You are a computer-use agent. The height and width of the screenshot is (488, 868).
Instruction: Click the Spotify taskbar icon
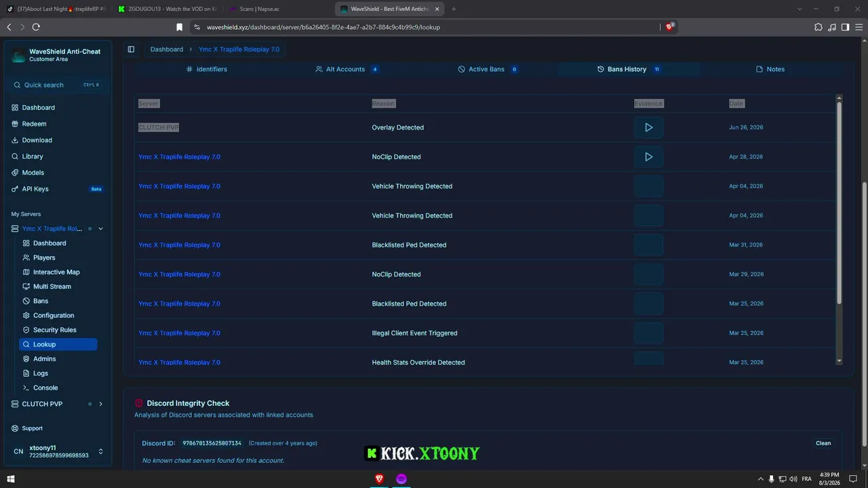(x=401, y=479)
